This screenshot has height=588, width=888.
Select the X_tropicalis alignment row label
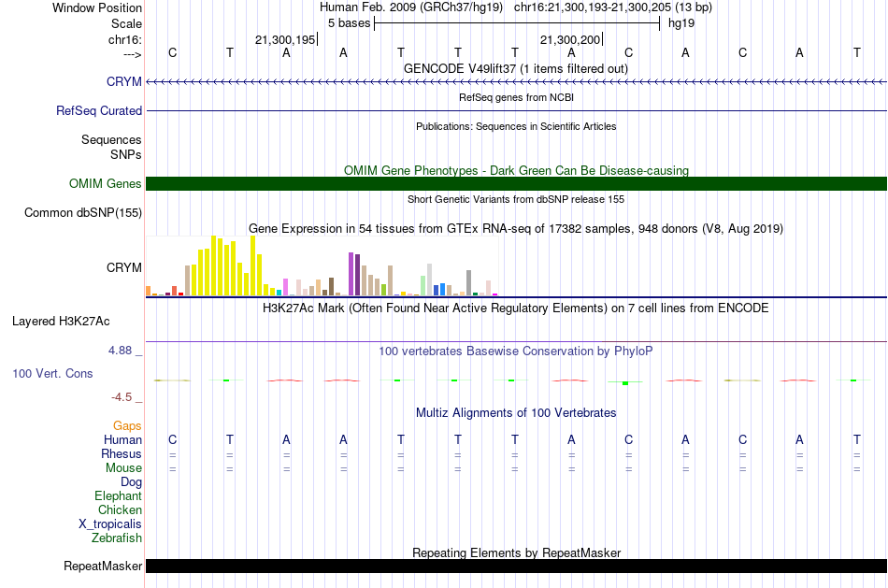point(110,523)
